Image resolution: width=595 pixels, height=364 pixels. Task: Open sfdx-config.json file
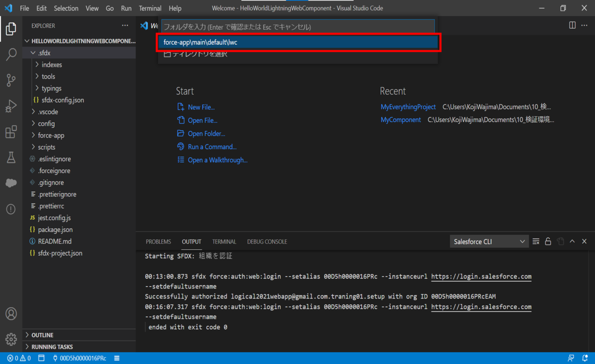point(79,100)
